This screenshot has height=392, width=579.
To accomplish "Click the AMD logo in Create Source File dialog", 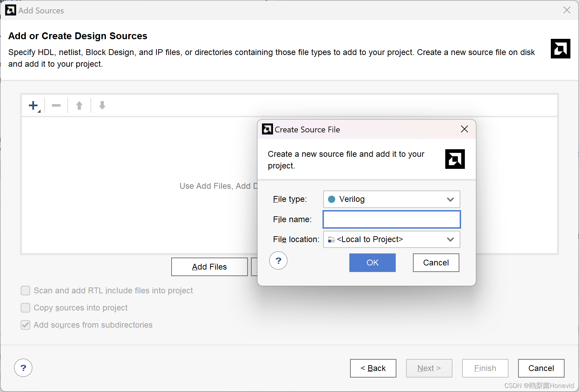I will coord(455,159).
